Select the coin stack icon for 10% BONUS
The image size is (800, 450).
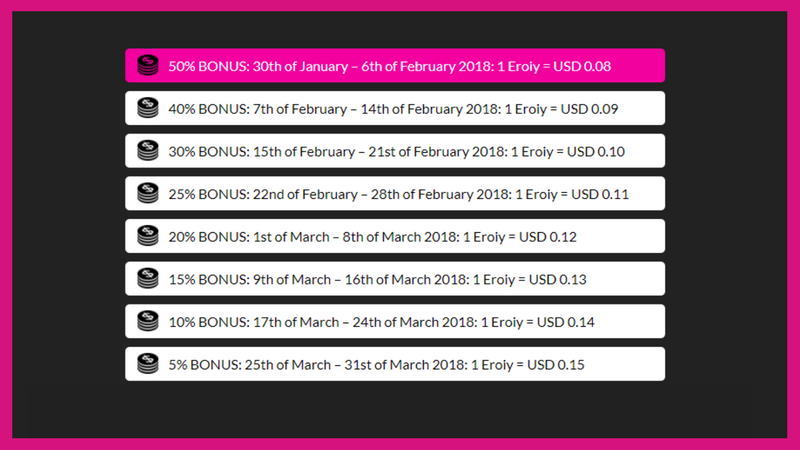pos(148,322)
